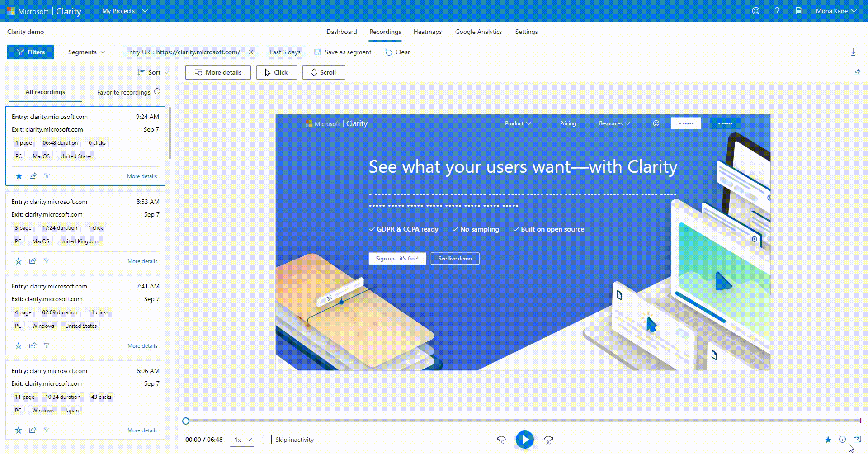Image resolution: width=868 pixels, height=454 pixels.
Task: Share the 8:53 AM recording
Action: tap(33, 261)
